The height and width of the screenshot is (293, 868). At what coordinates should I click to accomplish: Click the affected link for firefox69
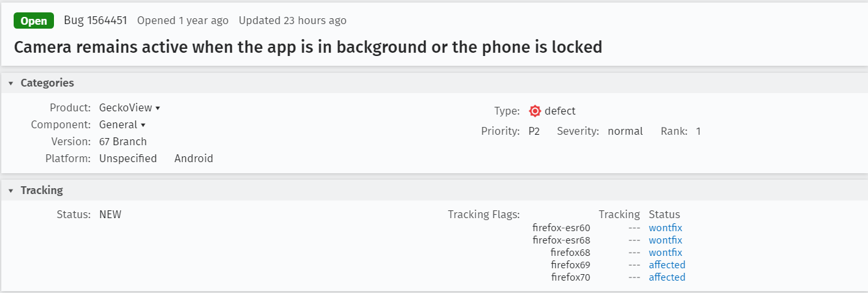point(667,265)
